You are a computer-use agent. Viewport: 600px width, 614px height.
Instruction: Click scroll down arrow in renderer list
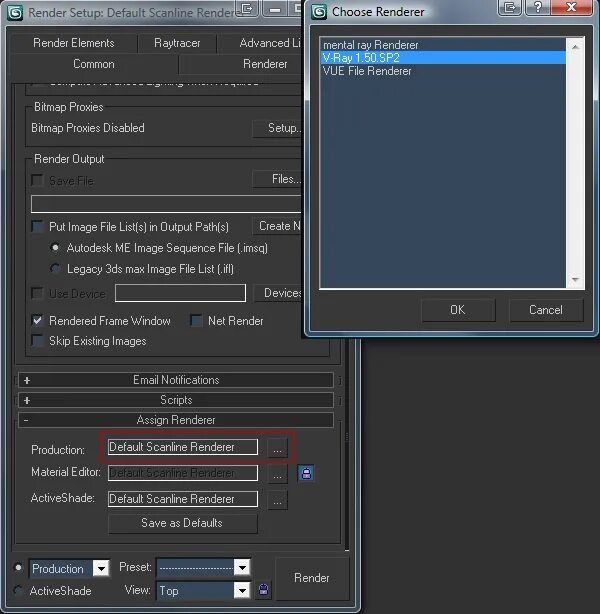[x=575, y=280]
